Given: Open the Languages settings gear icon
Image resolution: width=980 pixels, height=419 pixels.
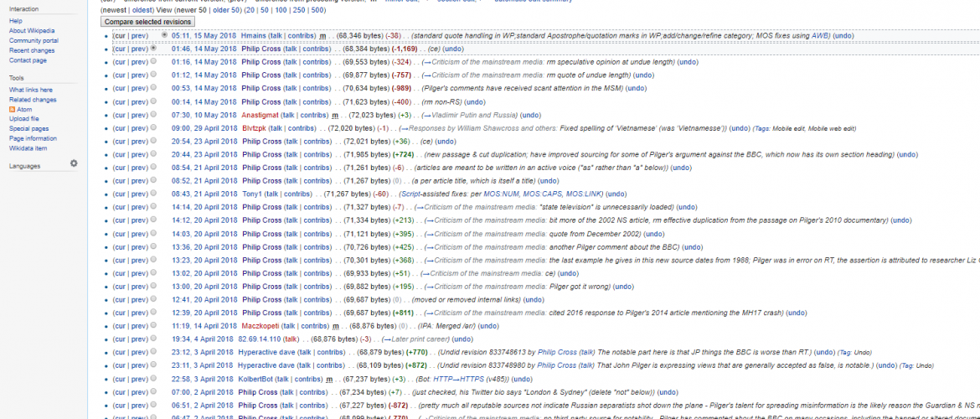Looking at the screenshot, I should coord(74,163).
